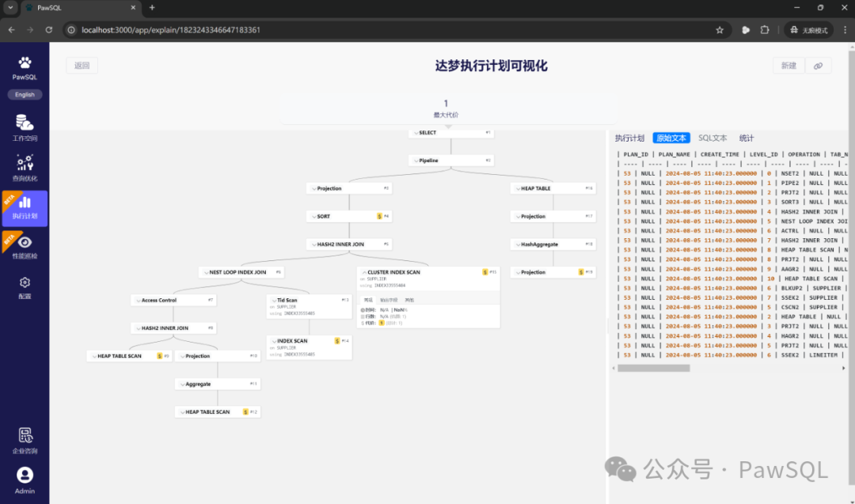Select the 执行计划 execution plan sidebar icon
Screen dimensions: 855x504
(25, 203)
